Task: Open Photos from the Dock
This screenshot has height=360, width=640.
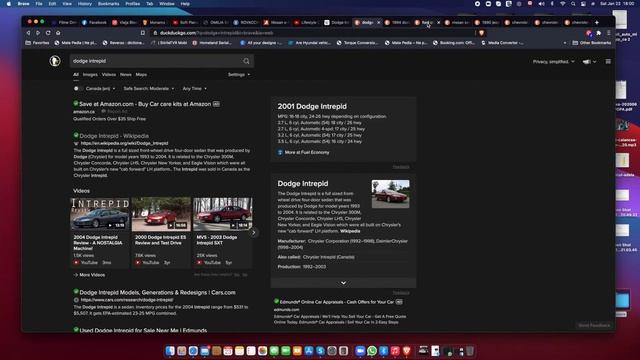Action: pyautogui.click(x=262, y=351)
